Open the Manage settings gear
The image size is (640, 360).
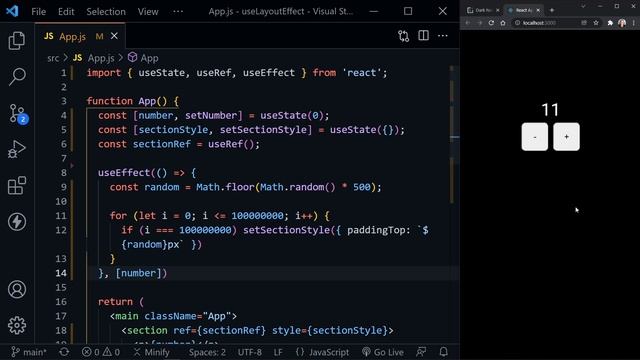coord(17,325)
